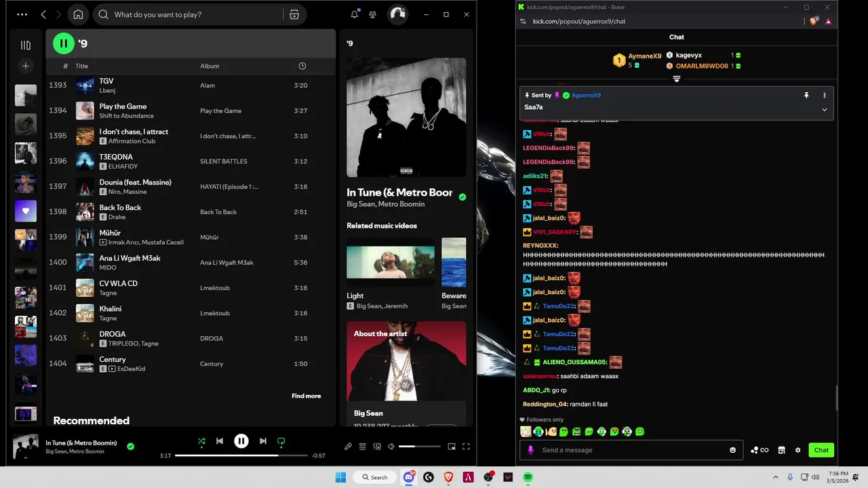Open AguerroX9 username in pinned message
This screenshot has height=488, width=868.
[586, 96]
